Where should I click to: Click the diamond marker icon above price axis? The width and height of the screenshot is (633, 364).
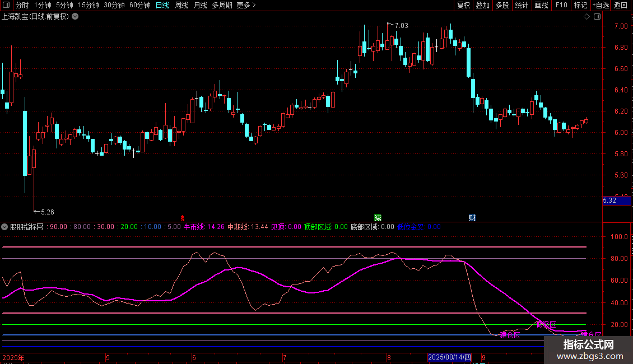click(587, 17)
